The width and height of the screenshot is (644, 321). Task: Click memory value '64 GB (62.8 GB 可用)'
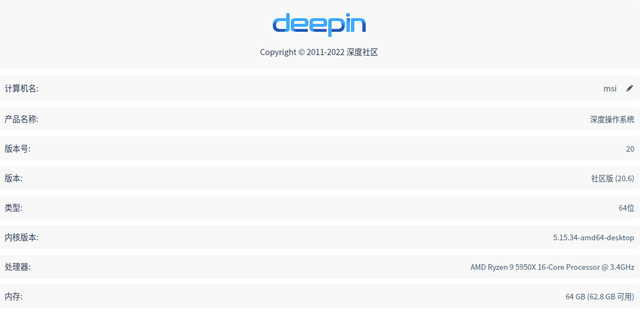600,297
